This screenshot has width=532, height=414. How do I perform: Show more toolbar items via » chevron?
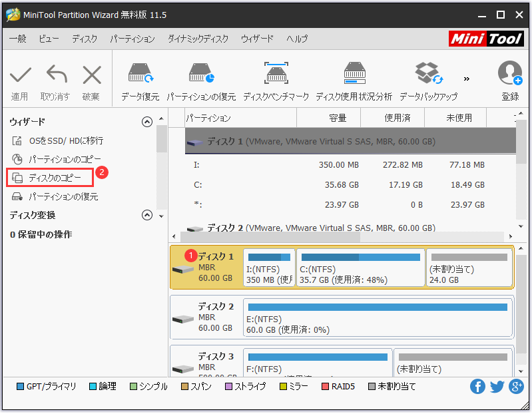click(x=467, y=79)
